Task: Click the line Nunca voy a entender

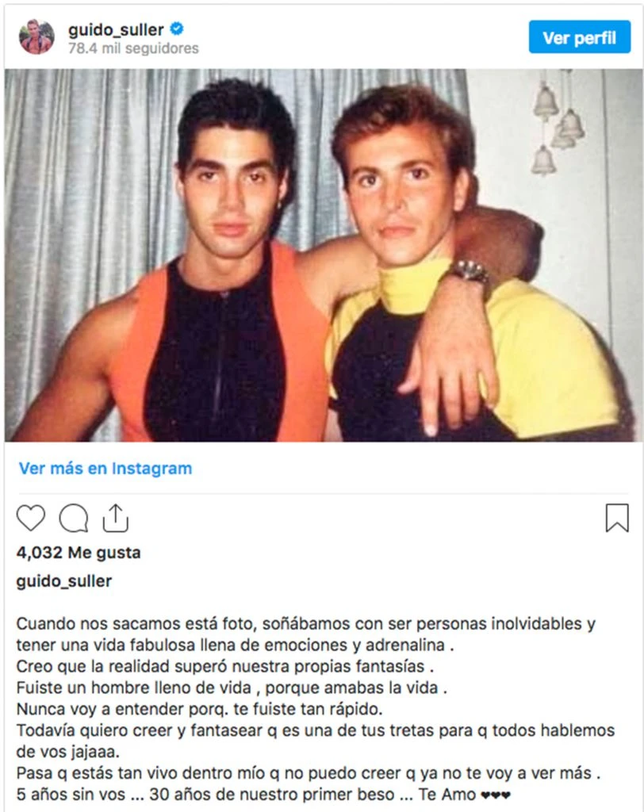Action: [x=200, y=709]
